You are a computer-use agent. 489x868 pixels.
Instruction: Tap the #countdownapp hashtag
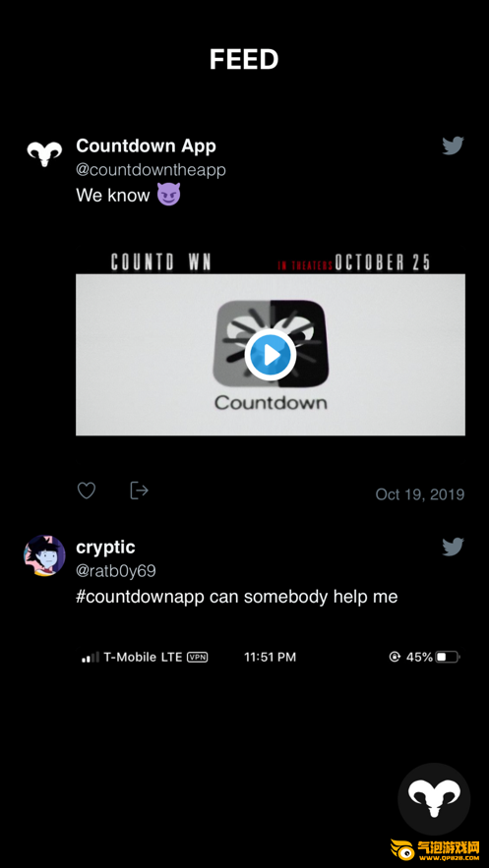pyautogui.click(x=140, y=597)
